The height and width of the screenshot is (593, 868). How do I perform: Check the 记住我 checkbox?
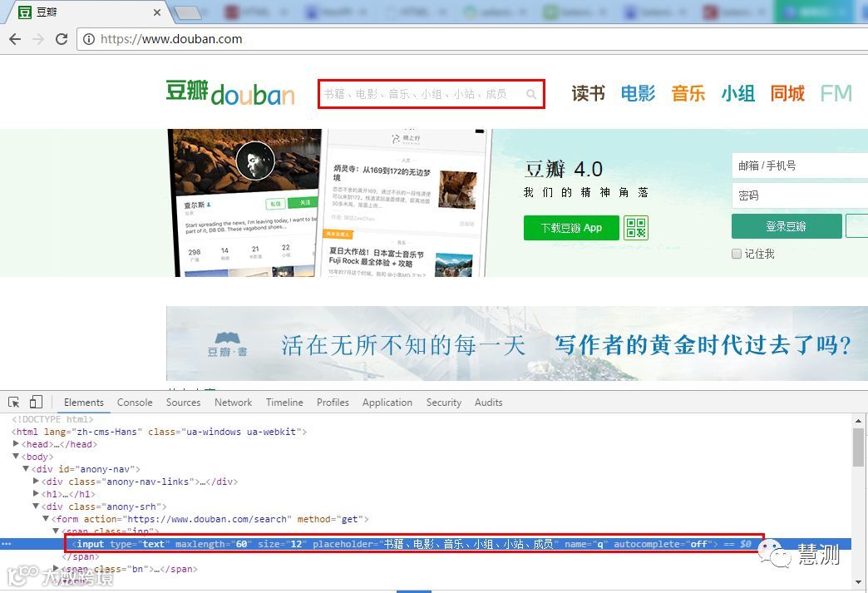click(737, 254)
